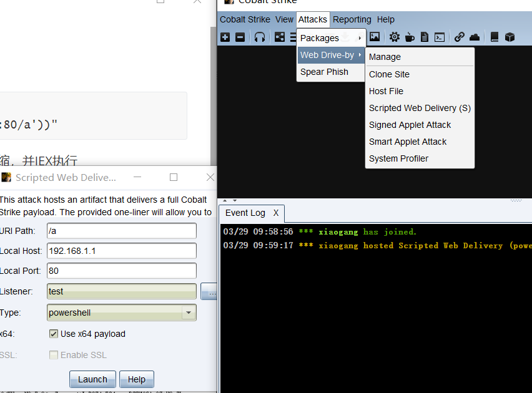Open listeners via the headphones icon
The height and width of the screenshot is (393, 532).
click(260, 37)
